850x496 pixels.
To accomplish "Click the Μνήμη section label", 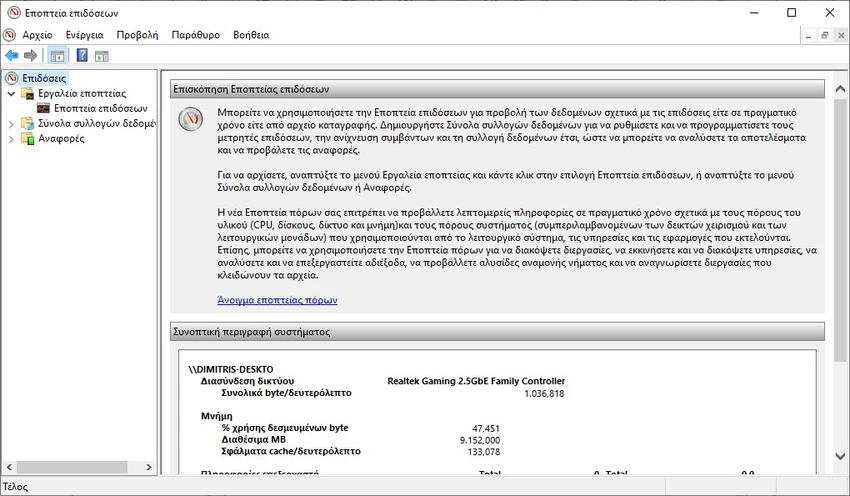I will 217,416.
